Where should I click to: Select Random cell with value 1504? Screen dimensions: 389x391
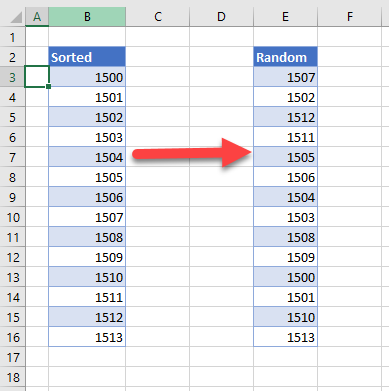pos(285,197)
